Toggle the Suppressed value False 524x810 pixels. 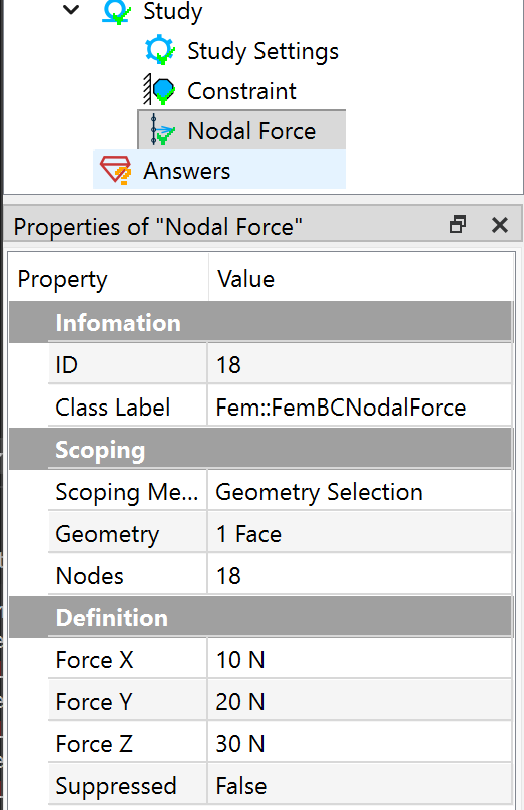click(359, 786)
